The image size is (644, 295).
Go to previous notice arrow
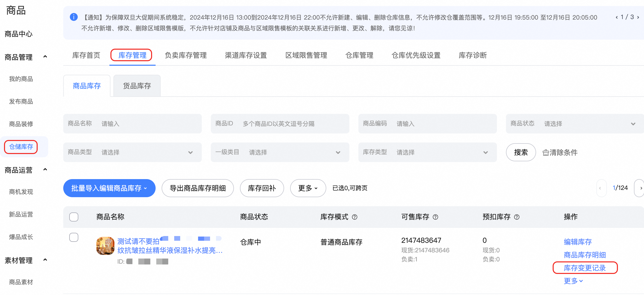coord(617,17)
